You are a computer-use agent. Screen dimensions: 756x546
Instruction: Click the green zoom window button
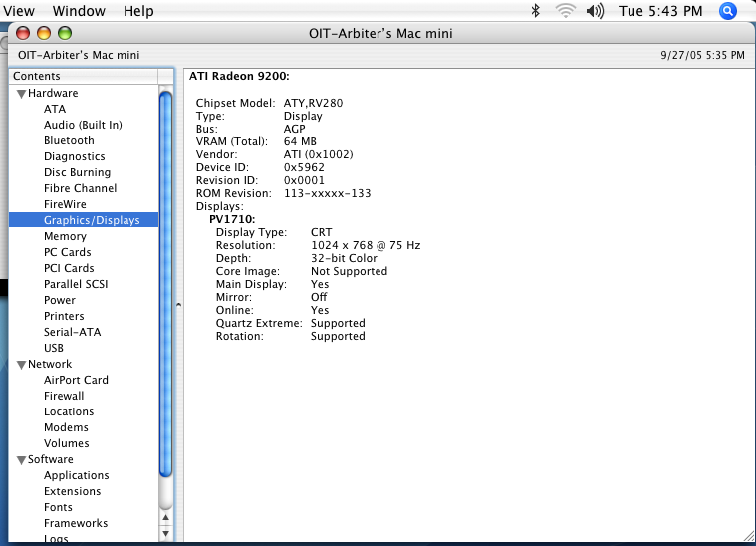coord(65,33)
